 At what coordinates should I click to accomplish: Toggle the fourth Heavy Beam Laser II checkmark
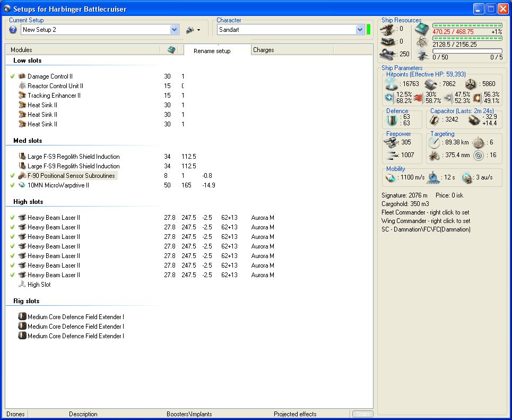coord(12,246)
